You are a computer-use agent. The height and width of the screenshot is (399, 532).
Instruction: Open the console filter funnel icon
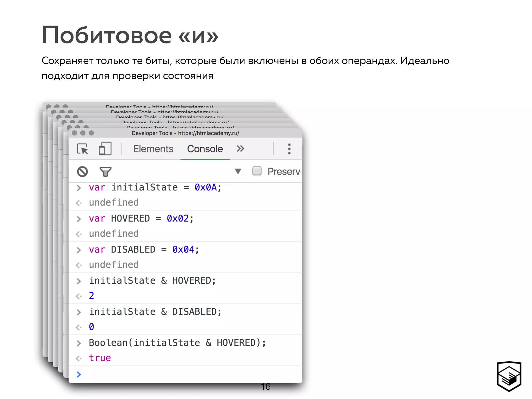point(105,172)
